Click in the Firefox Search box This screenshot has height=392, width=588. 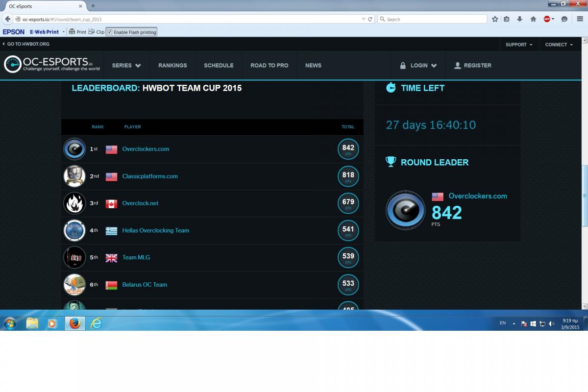click(432, 19)
